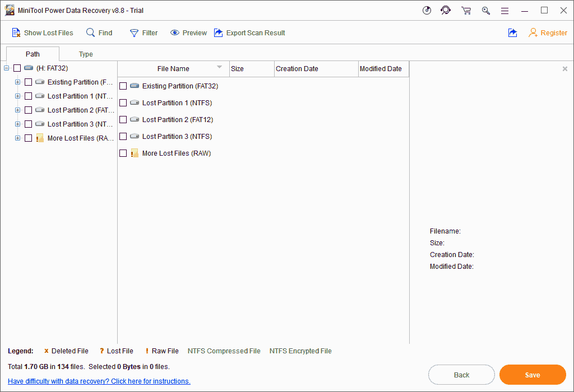Check Lost Partition 2 (FAT12) checkbox in list
This screenshot has width=574, height=392.
click(x=123, y=120)
